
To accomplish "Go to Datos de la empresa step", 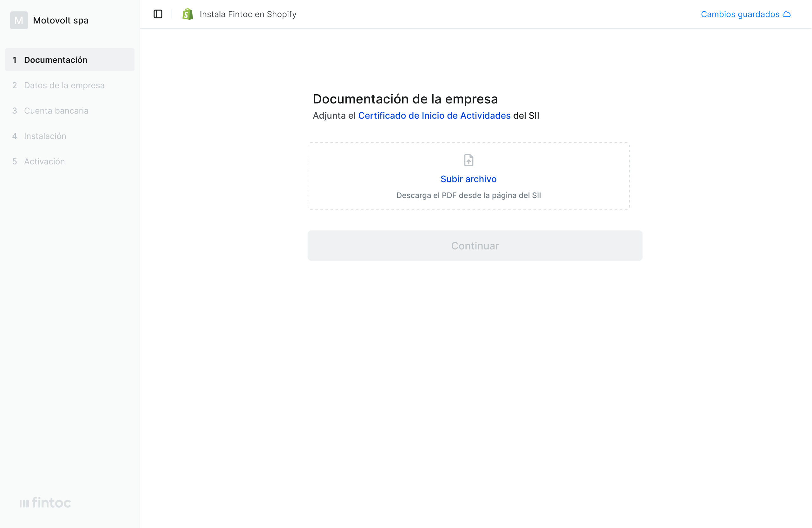I will tap(64, 85).
